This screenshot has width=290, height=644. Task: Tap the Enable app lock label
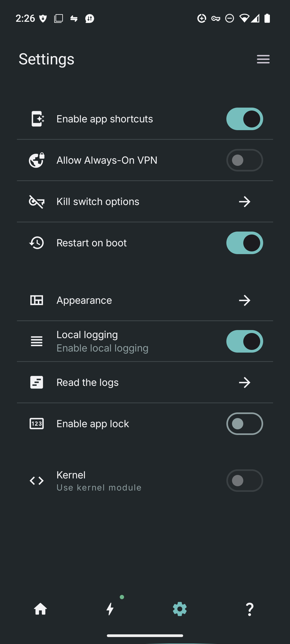[x=93, y=424]
